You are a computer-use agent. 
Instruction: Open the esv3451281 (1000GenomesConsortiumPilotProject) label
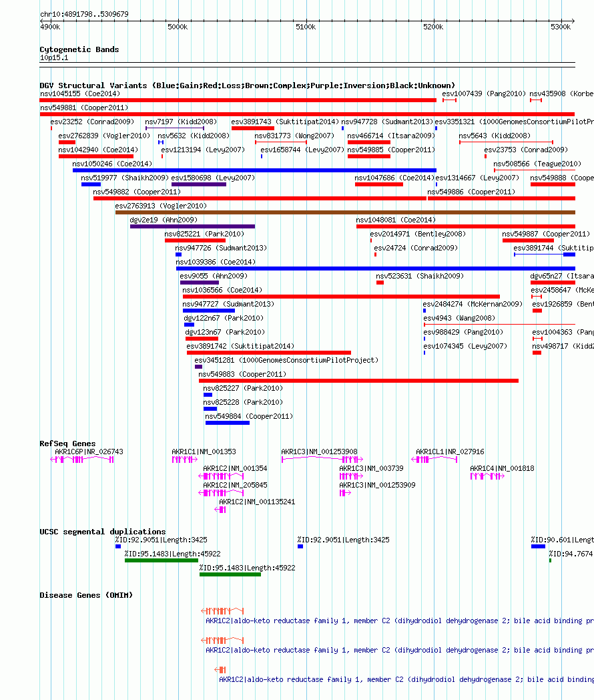point(286,360)
